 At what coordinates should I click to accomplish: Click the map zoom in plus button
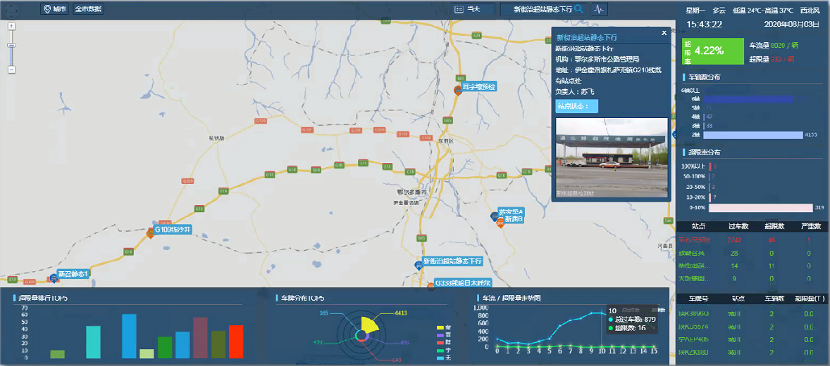point(12,25)
